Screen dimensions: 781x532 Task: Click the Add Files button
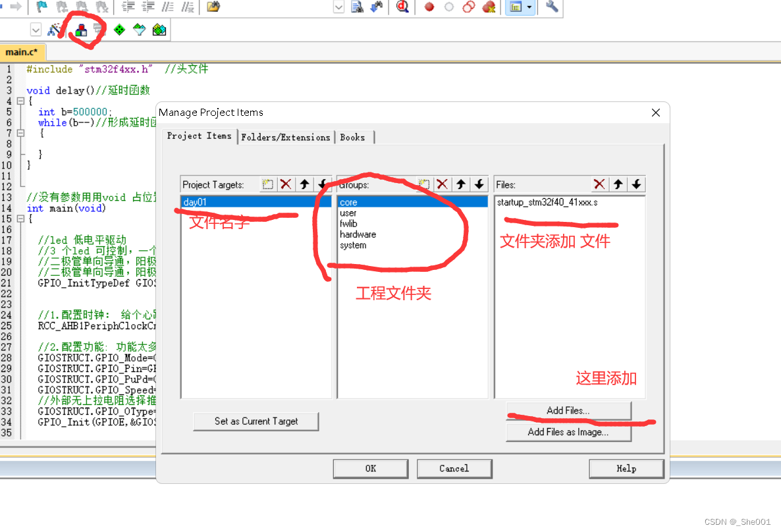[568, 410]
